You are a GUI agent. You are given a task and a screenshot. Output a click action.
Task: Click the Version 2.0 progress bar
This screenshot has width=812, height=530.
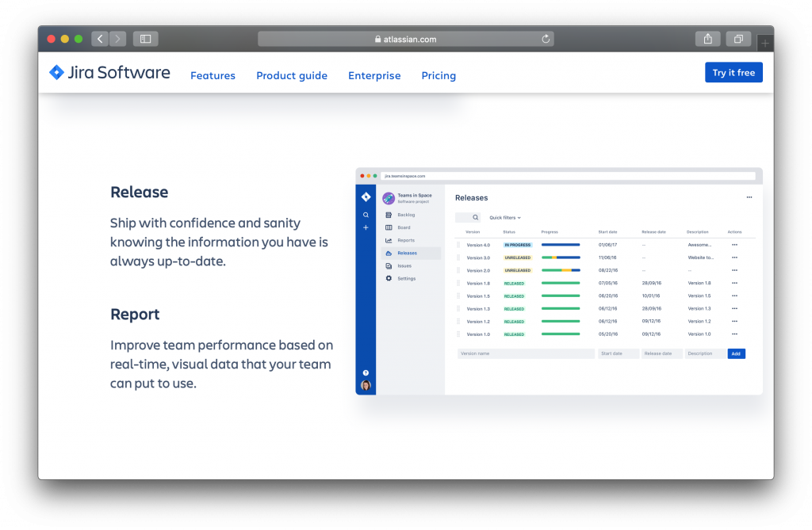561,270
